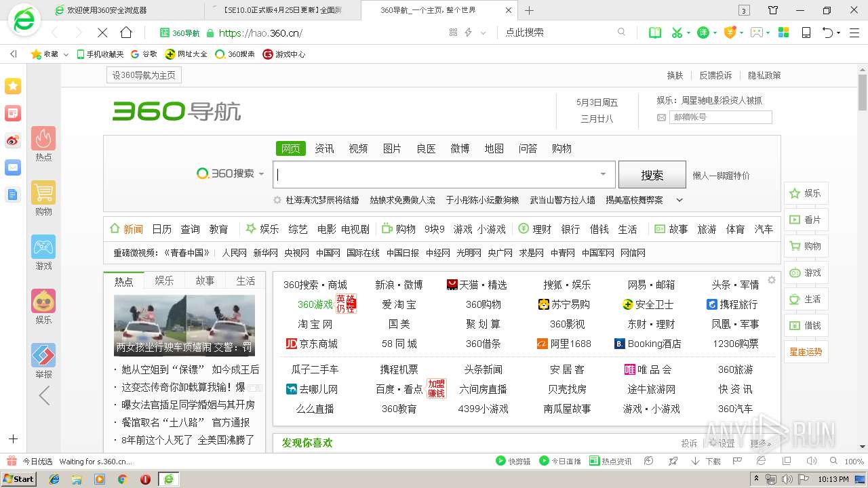Click the 邮箱帐号 input field
The image size is (868, 488).
point(721,117)
